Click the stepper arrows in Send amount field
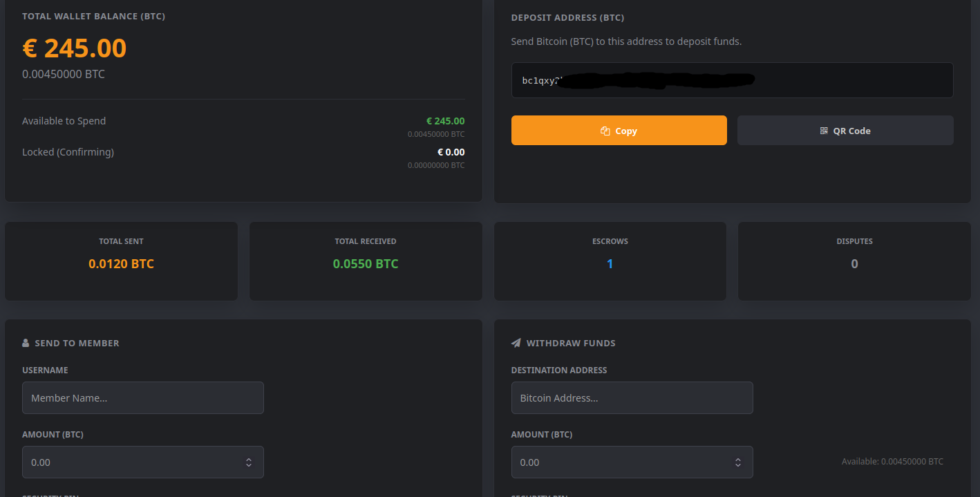Viewport: 980px width, 497px height. pos(249,462)
